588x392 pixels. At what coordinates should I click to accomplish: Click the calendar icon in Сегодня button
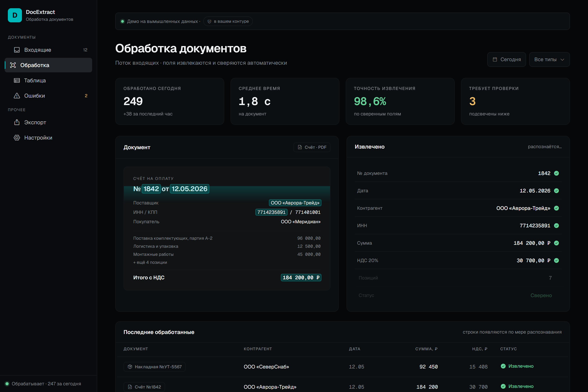tap(495, 59)
